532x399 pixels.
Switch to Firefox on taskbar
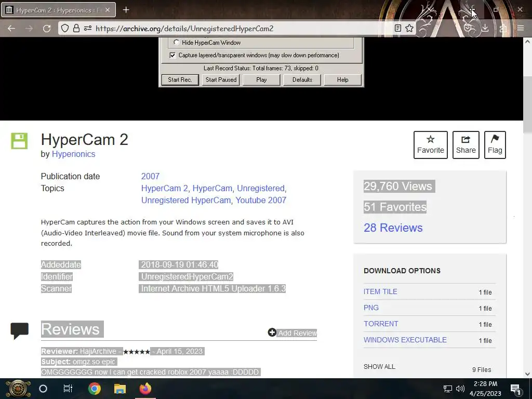(145, 389)
